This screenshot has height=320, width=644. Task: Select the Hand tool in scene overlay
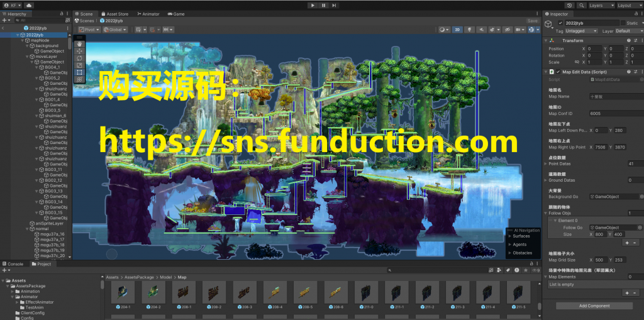click(x=80, y=43)
